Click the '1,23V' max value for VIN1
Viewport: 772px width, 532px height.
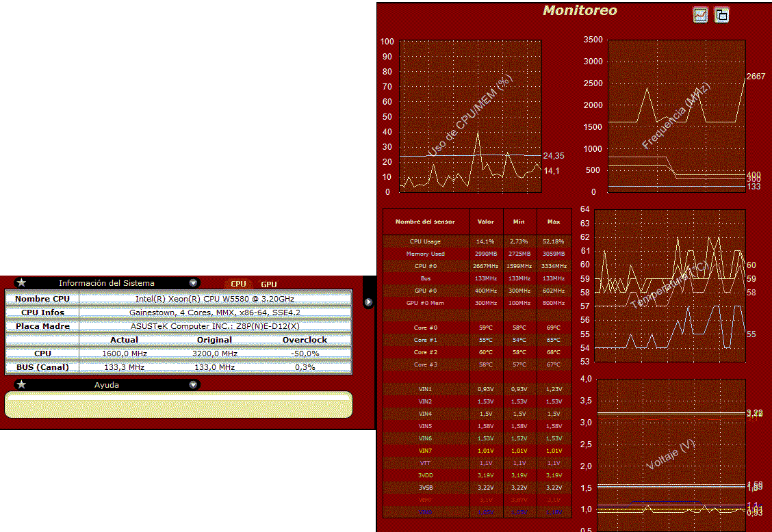(x=554, y=389)
